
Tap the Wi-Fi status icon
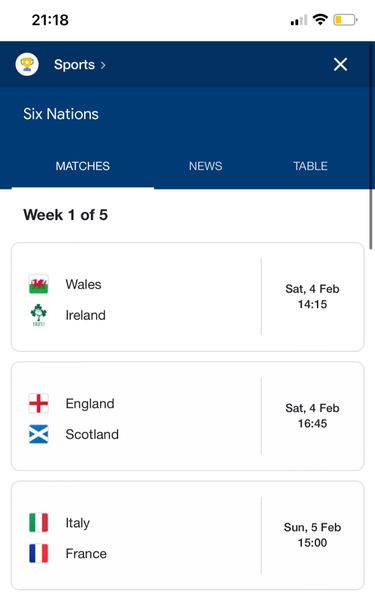pos(320,19)
